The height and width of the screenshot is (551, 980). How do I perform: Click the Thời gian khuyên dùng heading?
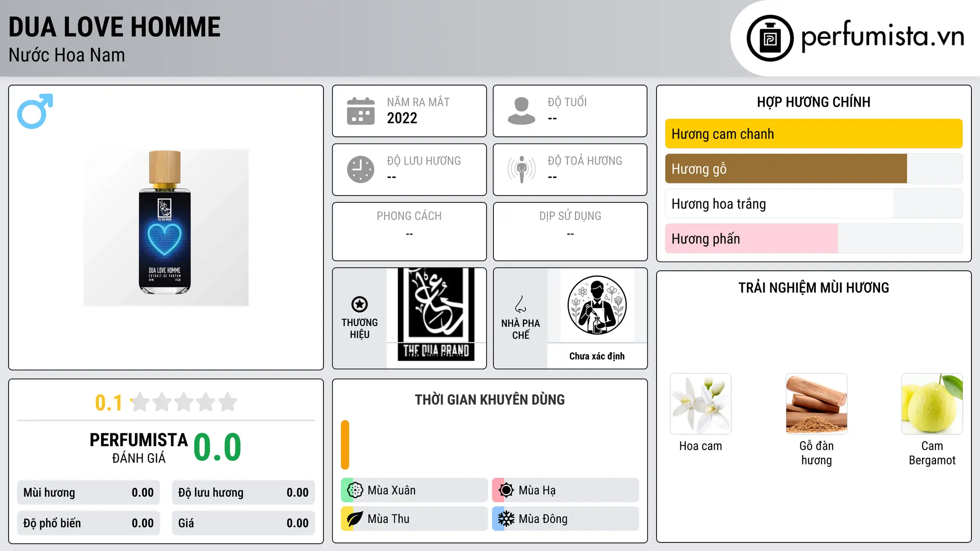tap(490, 400)
